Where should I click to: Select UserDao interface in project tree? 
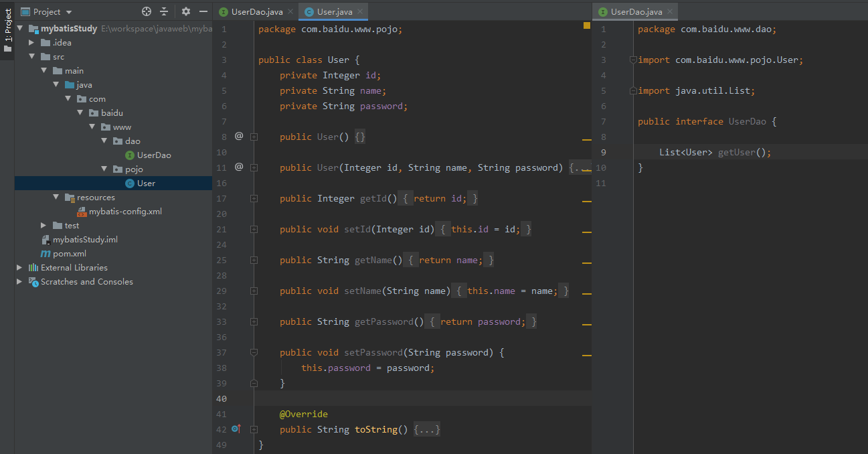pyautogui.click(x=154, y=155)
